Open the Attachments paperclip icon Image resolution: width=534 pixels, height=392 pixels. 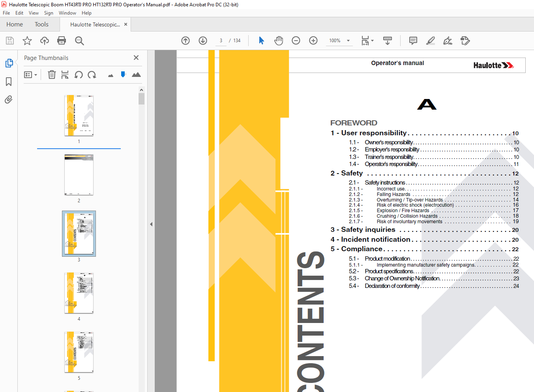pyautogui.click(x=9, y=99)
